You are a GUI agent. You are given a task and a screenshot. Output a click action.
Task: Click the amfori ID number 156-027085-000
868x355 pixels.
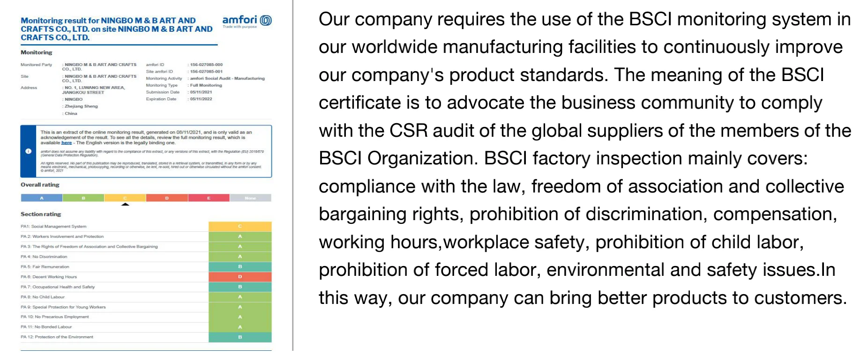[206, 65]
